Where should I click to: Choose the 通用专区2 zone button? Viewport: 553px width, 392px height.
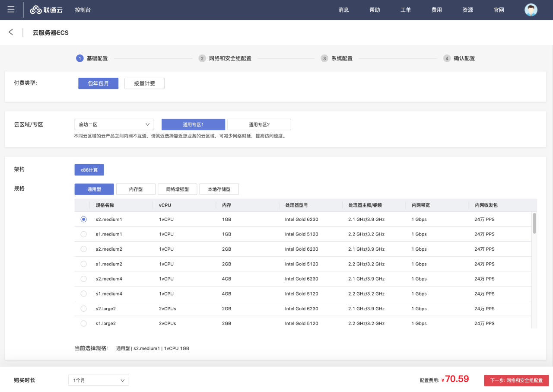259,124
